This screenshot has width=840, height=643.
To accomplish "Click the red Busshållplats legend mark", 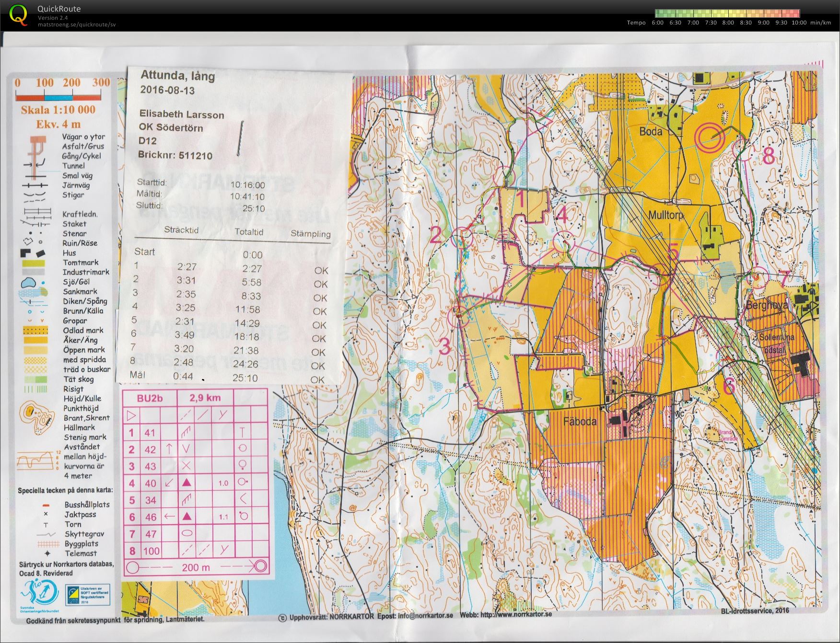I will [46, 505].
